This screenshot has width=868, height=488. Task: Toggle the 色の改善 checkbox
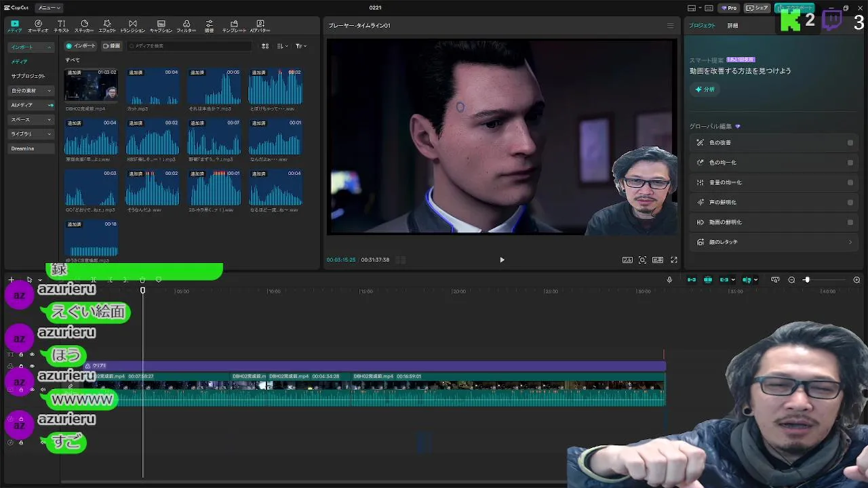tap(850, 143)
